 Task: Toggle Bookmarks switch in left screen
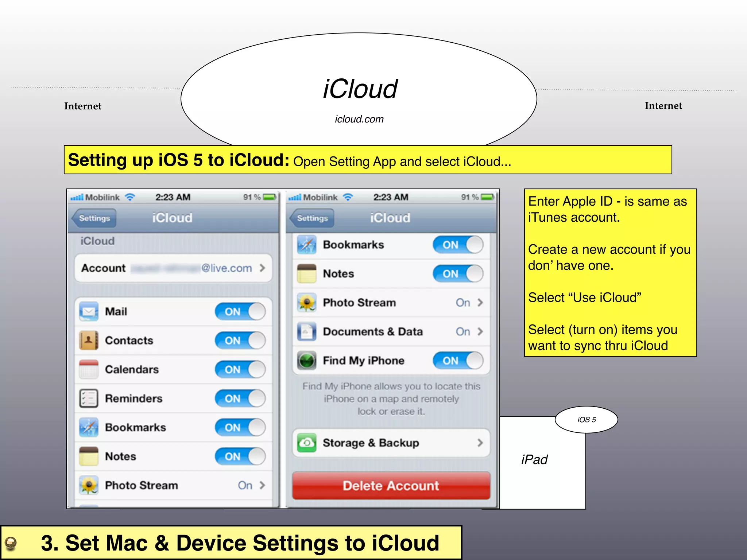click(x=240, y=427)
